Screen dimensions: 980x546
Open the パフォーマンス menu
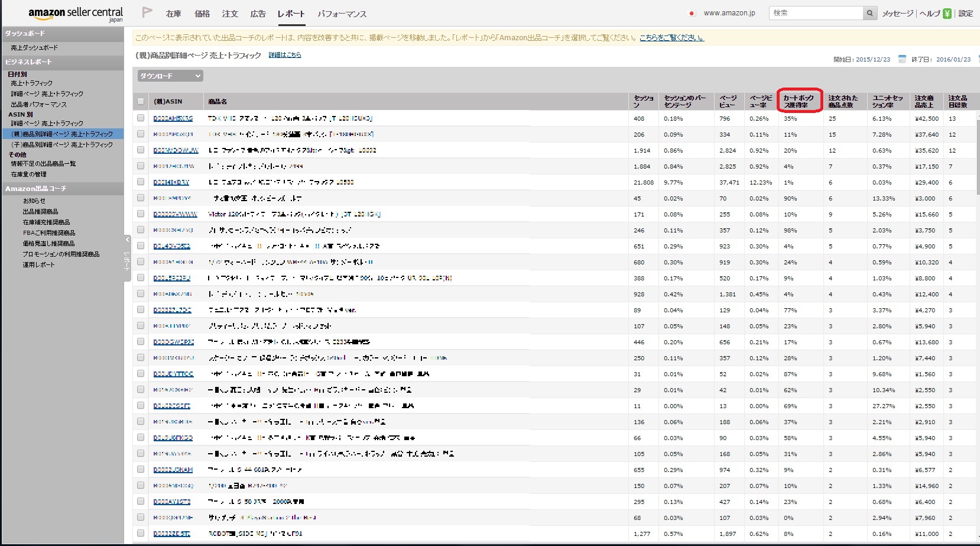[x=342, y=14]
